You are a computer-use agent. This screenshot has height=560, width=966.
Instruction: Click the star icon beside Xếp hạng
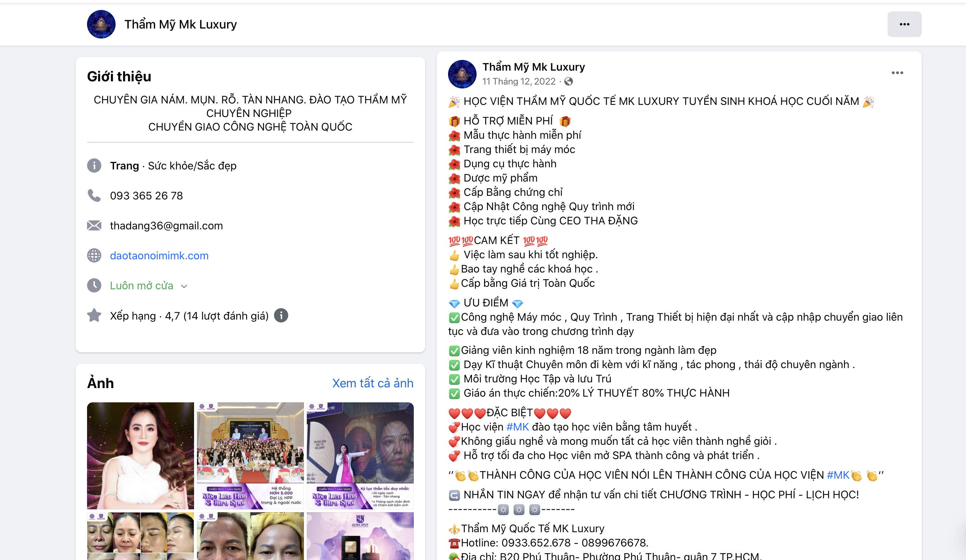[x=94, y=315]
